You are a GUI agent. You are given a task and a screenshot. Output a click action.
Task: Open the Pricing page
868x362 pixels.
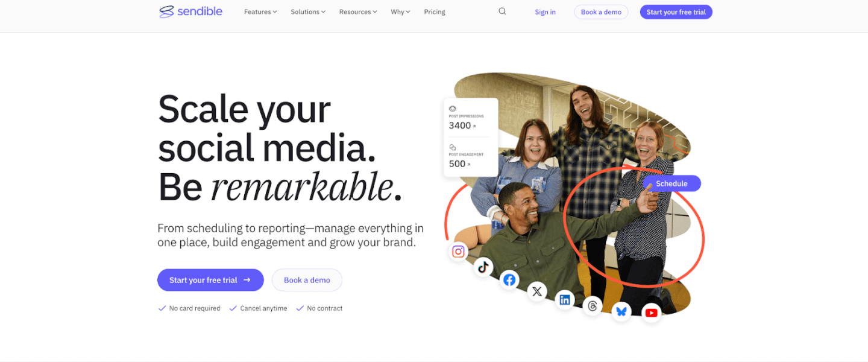[435, 11]
